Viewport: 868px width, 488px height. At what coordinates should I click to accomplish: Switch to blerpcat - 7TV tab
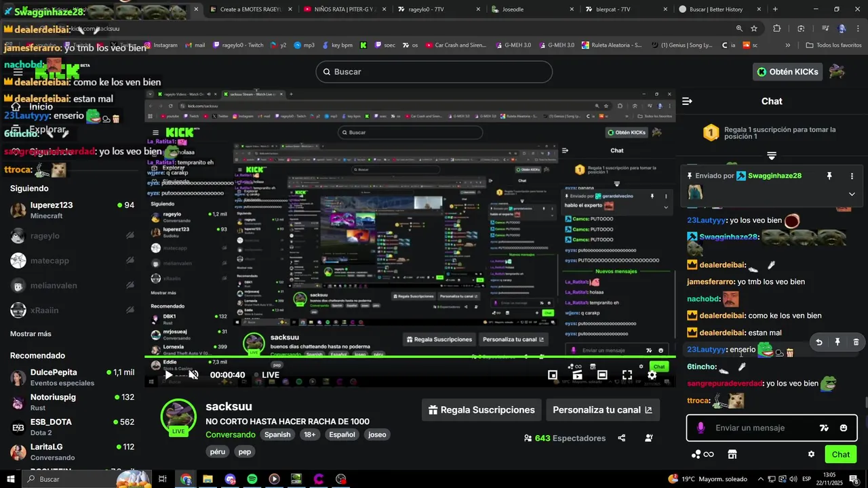click(626, 9)
